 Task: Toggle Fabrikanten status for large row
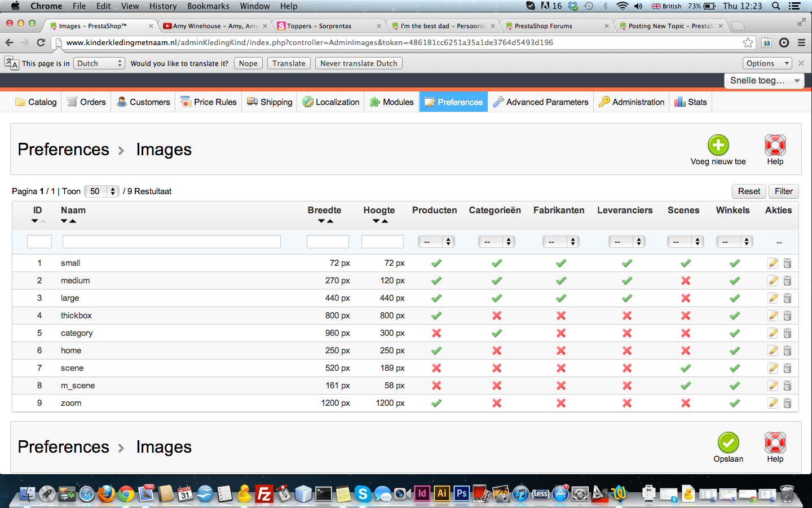click(x=561, y=298)
